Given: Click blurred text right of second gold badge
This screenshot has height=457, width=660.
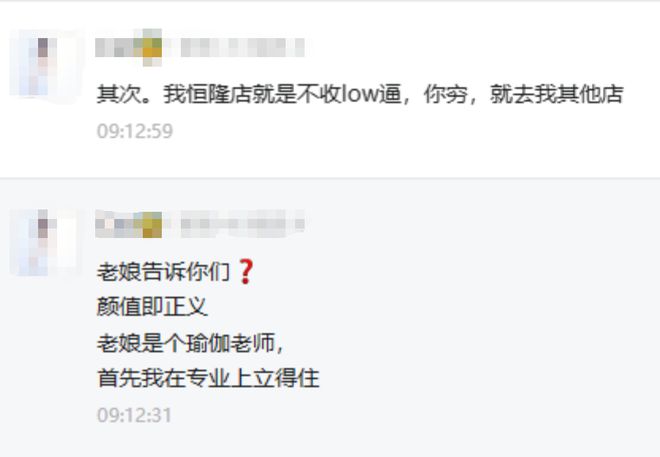Looking at the screenshot, I should click(x=242, y=224).
